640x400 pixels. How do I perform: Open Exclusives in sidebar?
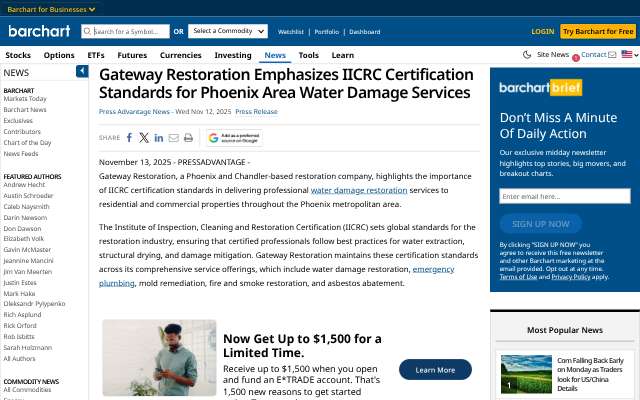[18, 121]
